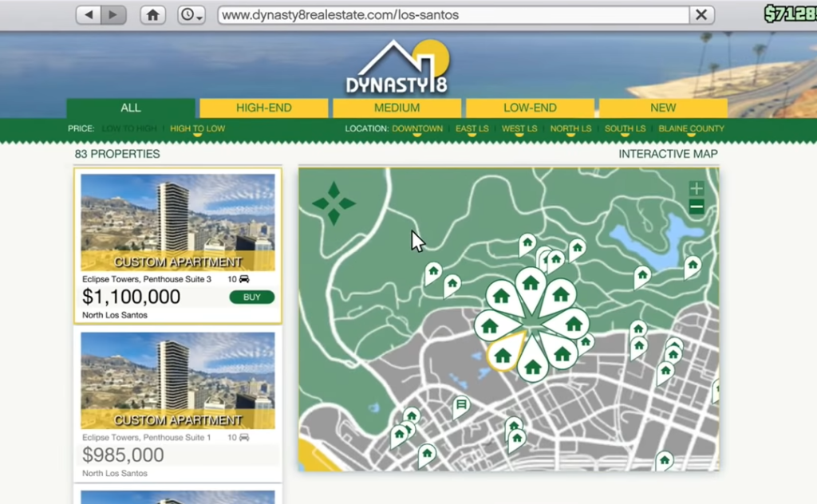
Task: Select the topmost house pin in the flower cluster
Action: (x=531, y=286)
